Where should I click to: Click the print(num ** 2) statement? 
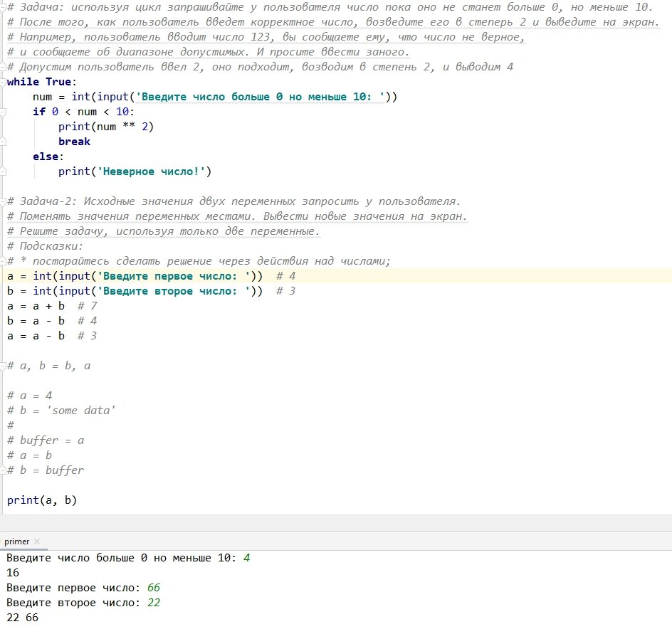click(106, 127)
